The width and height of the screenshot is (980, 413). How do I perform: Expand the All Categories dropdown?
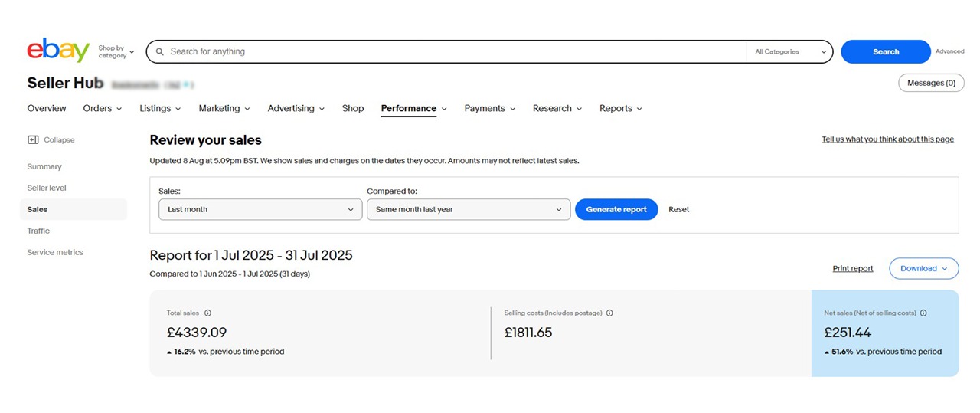tap(789, 52)
